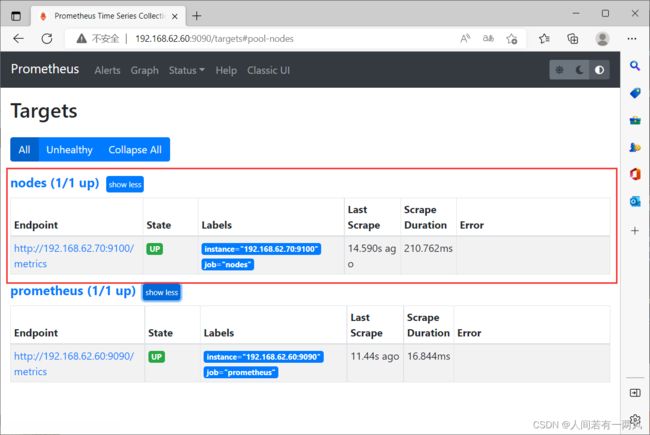Select the All targets filter
This screenshot has width=650, height=435.
coord(24,149)
